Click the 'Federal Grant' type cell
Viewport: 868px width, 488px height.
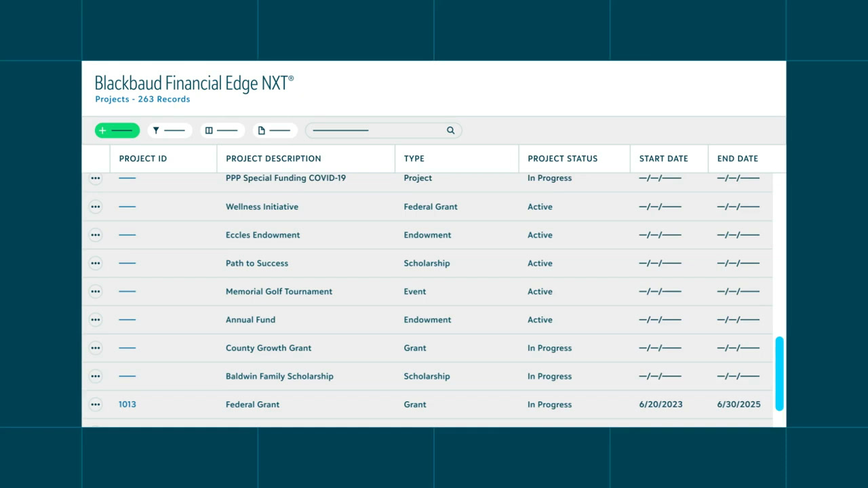[x=431, y=207]
